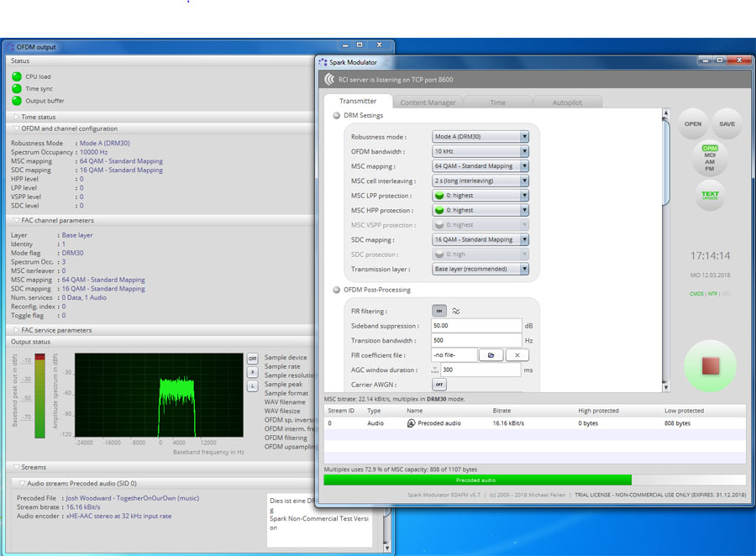Click the OPEN round button

pos(693,123)
